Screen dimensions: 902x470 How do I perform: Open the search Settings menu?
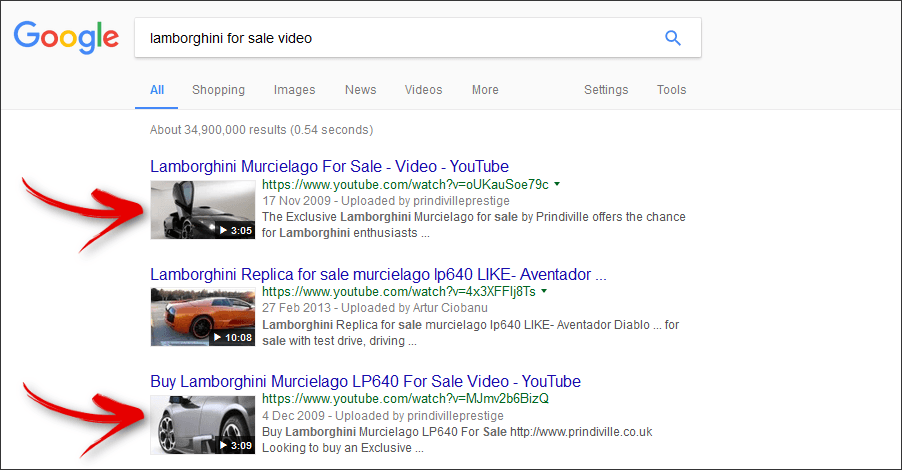[606, 90]
